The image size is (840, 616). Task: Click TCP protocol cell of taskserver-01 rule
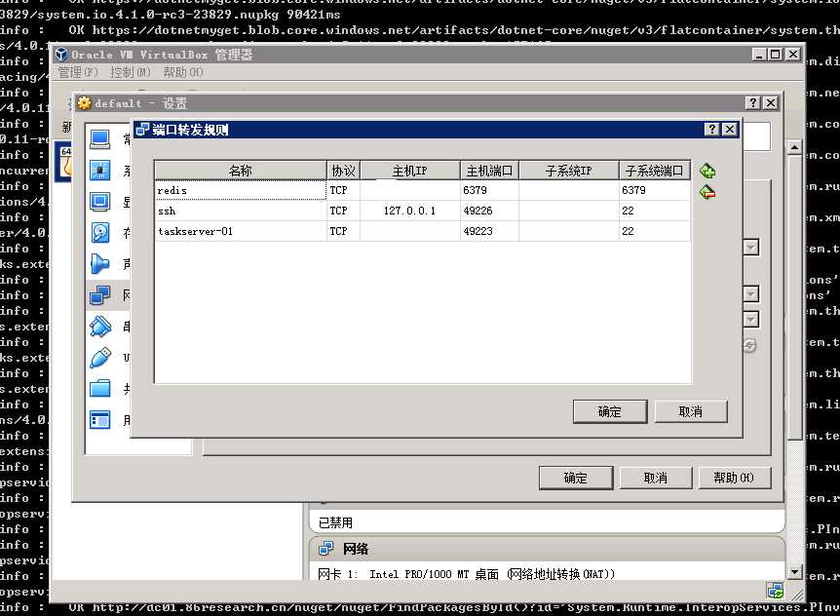pos(343,231)
